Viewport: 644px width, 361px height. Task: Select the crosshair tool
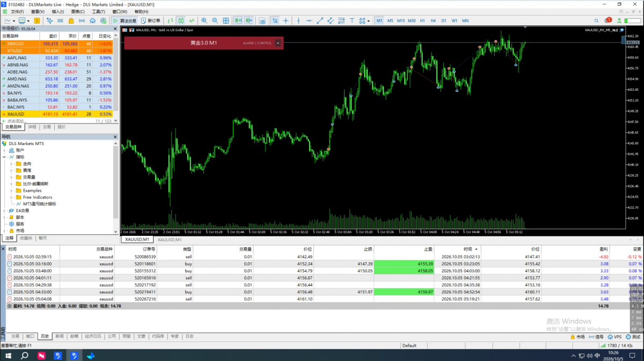(286, 20)
